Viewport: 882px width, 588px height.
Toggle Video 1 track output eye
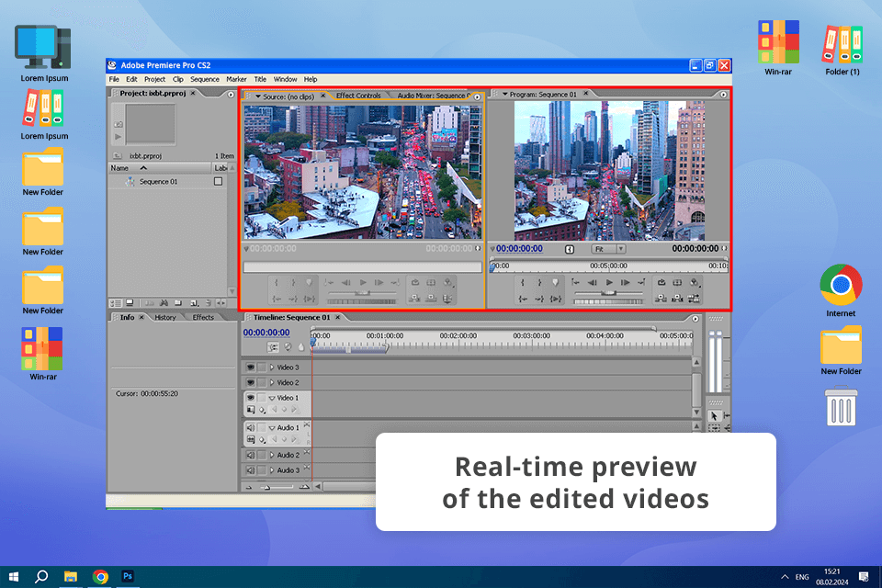pos(250,398)
